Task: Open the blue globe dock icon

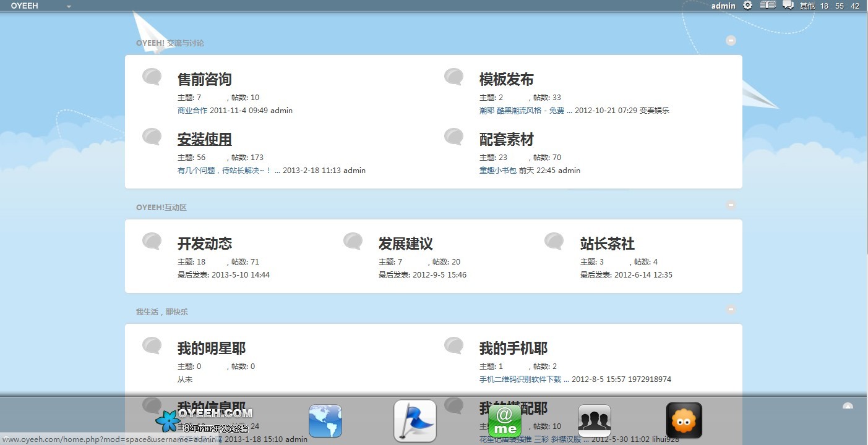Action: click(325, 421)
